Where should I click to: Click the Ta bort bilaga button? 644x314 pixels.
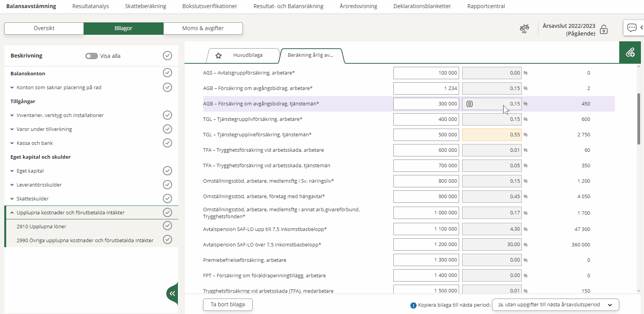pos(227,304)
